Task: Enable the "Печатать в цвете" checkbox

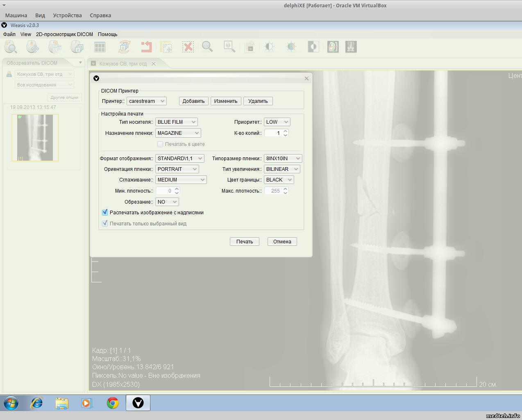Action: pyautogui.click(x=161, y=144)
